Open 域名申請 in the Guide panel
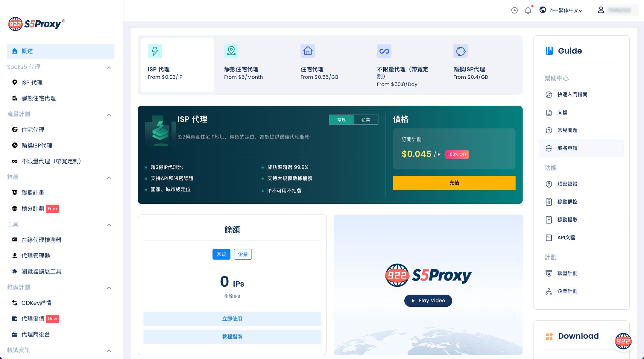644x359 pixels. tap(569, 148)
